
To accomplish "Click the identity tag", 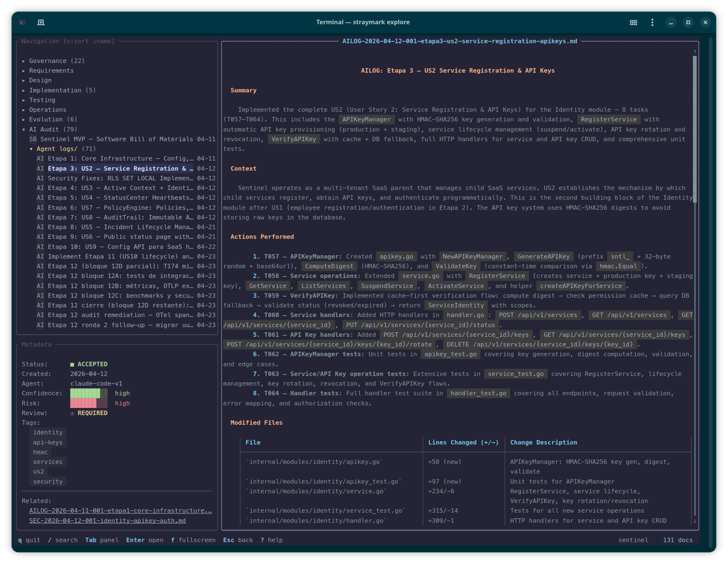I will coord(48,432).
